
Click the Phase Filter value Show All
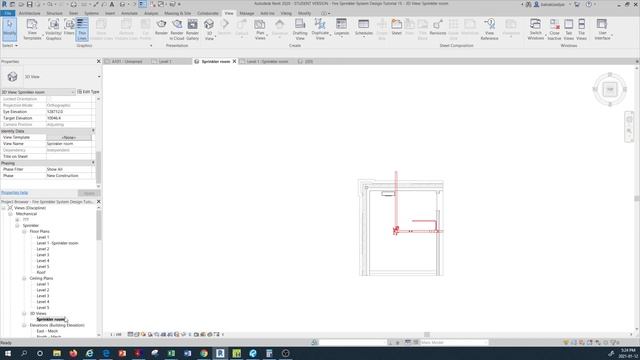(69, 169)
